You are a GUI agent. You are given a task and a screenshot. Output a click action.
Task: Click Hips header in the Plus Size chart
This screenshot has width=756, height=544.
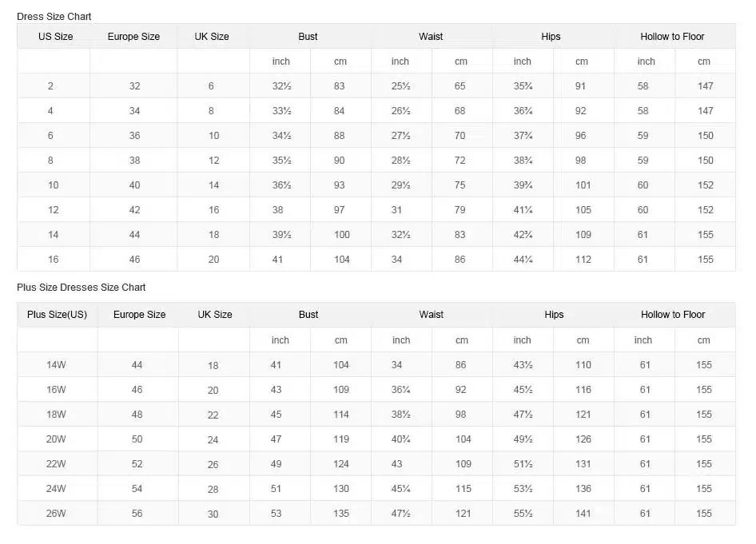coord(554,315)
